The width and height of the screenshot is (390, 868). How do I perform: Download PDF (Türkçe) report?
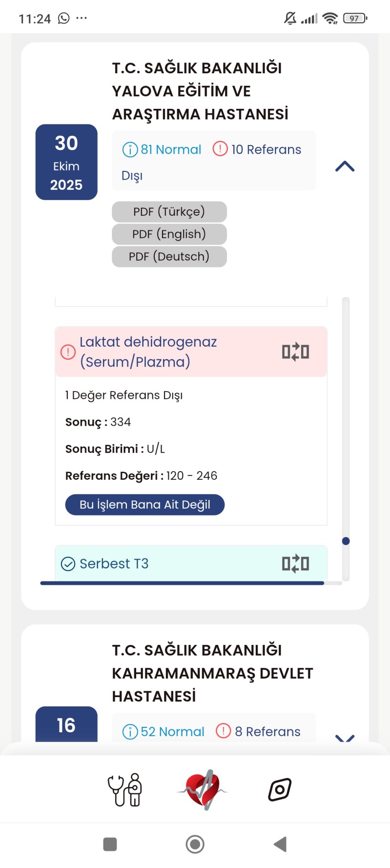pyautogui.click(x=169, y=212)
